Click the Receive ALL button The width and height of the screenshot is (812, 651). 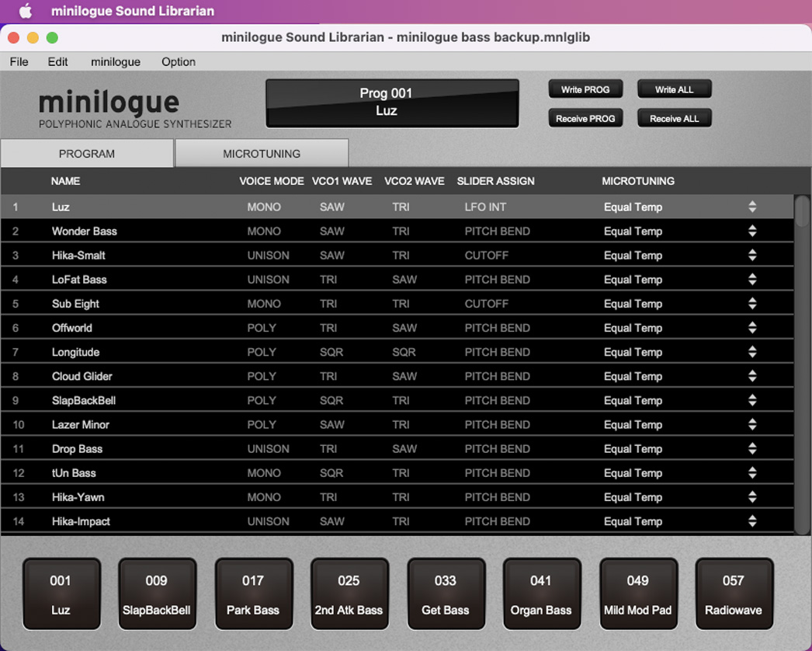point(675,118)
